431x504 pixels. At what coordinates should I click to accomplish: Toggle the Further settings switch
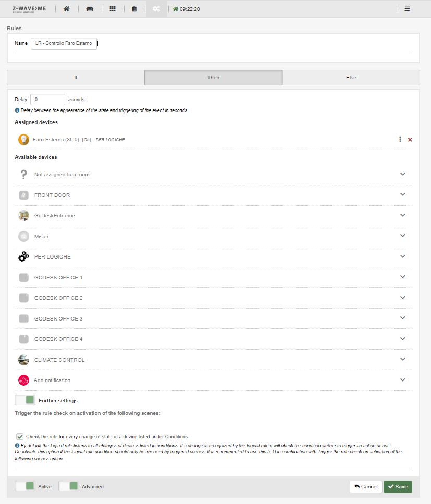(25, 400)
